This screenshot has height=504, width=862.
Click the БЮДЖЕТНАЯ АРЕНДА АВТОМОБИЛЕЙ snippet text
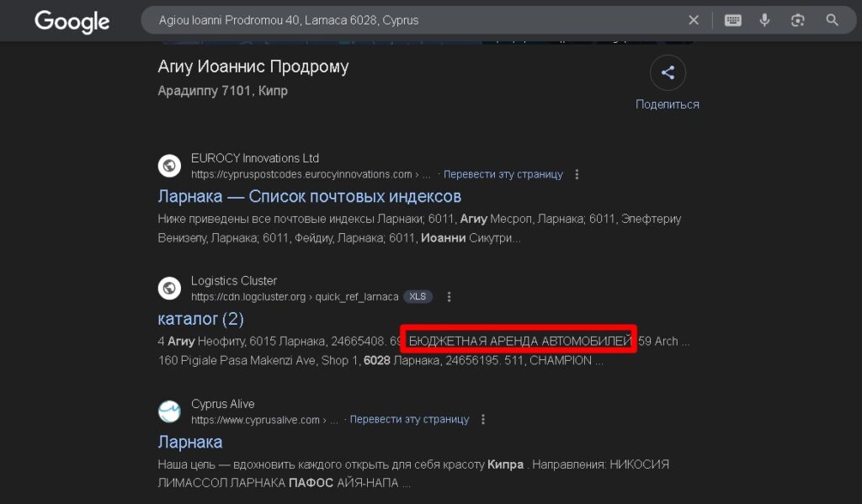(x=520, y=341)
